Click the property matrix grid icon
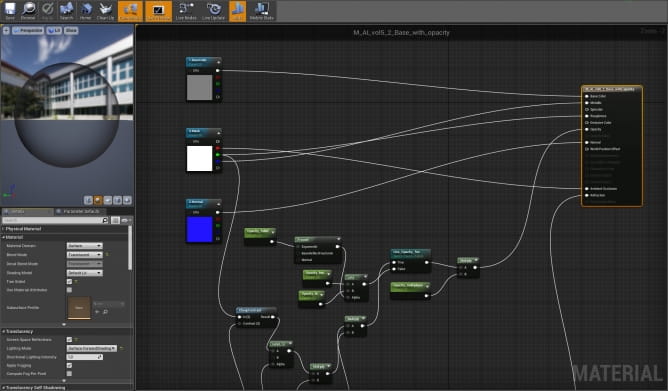668x391 pixels. [115, 220]
